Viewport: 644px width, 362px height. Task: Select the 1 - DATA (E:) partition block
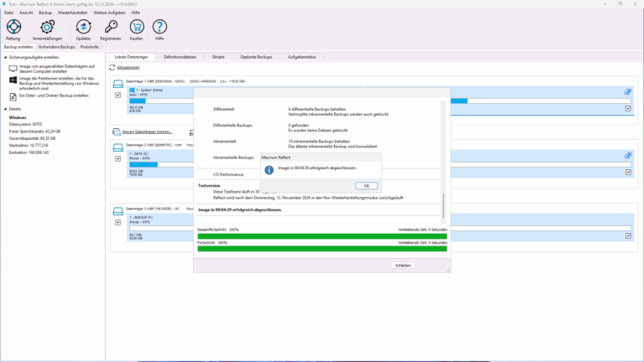click(160, 163)
